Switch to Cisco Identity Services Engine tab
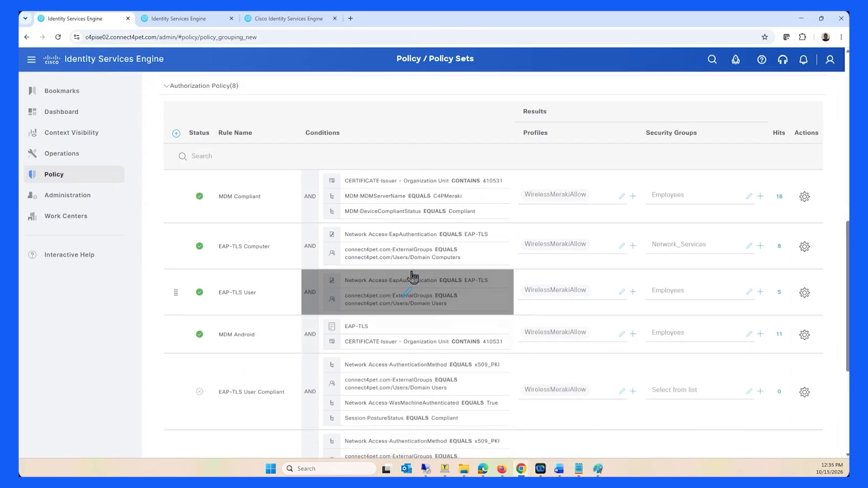The image size is (868, 488). pos(288,19)
